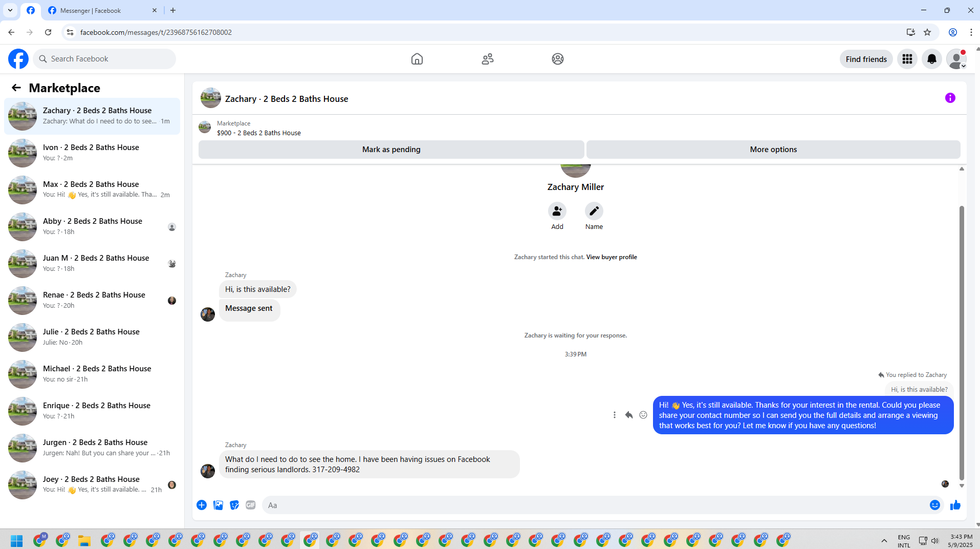
Task: Open Michael's conversation
Action: (92, 374)
